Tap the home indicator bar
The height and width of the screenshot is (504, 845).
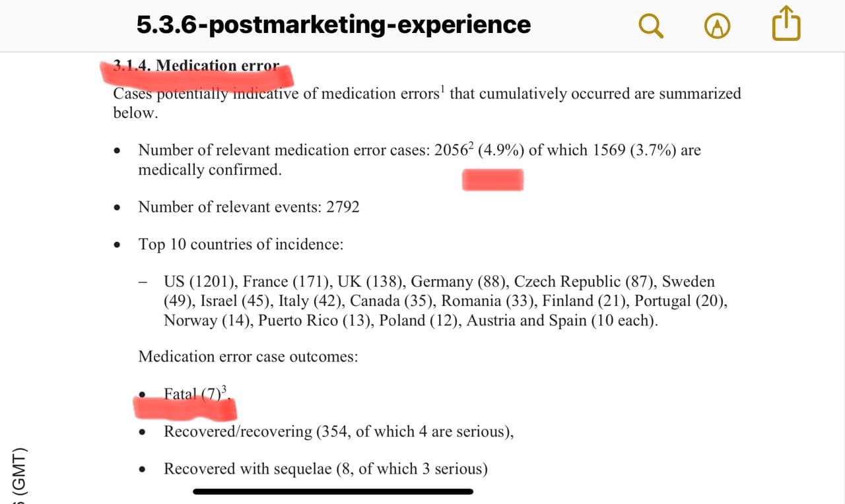333,491
